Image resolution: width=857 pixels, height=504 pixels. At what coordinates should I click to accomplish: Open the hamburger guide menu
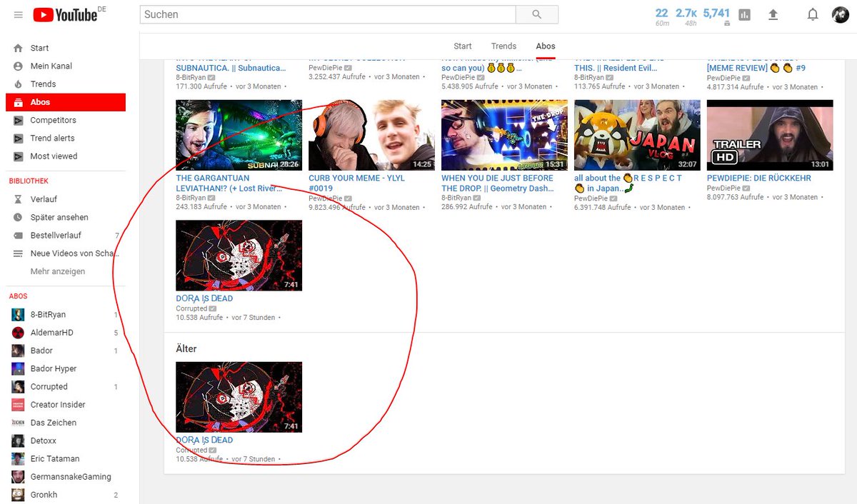(x=18, y=14)
